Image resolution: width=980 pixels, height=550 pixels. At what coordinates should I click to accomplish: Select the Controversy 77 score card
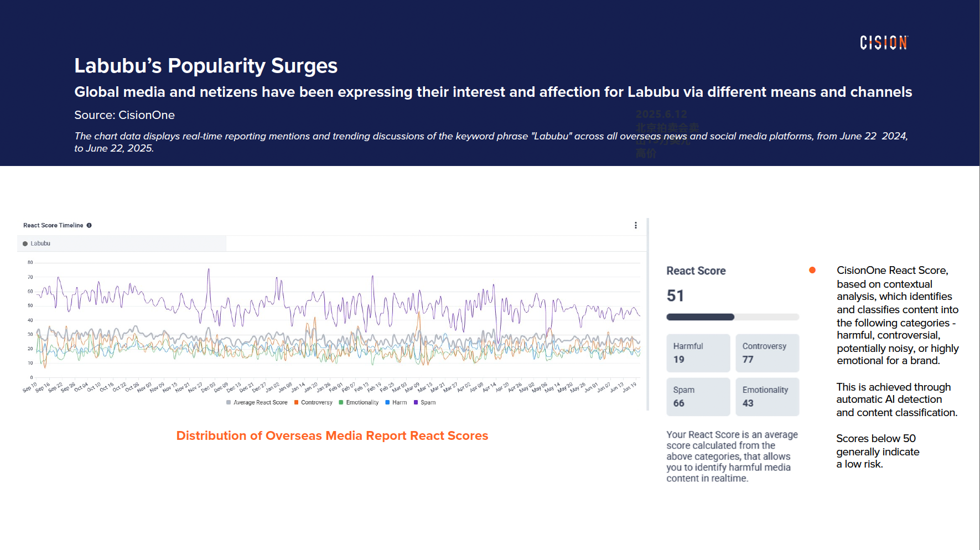point(767,353)
